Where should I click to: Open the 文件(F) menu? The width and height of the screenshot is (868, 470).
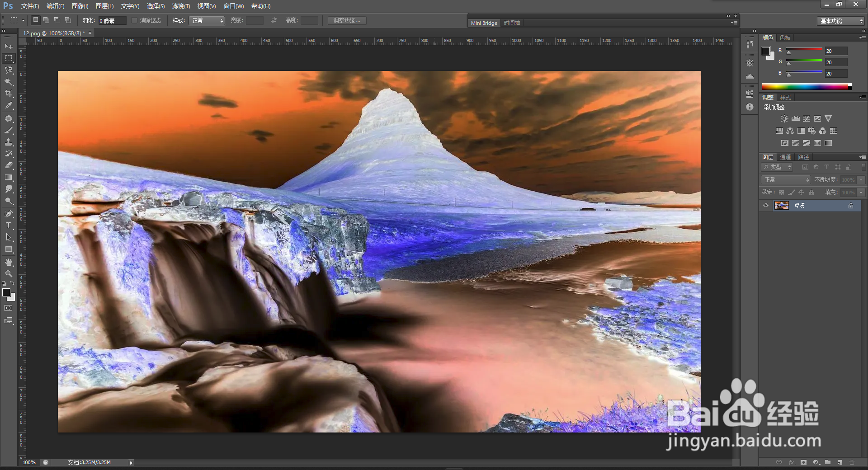click(x=30, y=6)
